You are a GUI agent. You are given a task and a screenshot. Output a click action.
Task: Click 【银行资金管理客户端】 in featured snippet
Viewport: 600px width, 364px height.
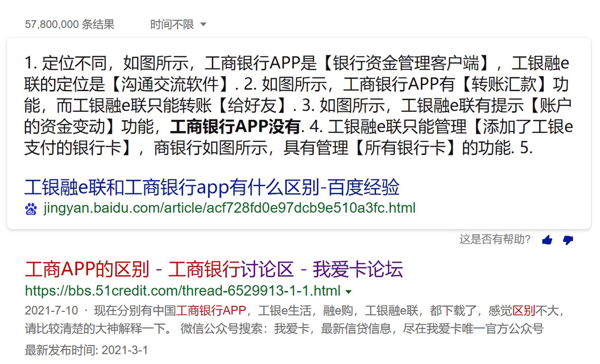pos(406,63)
